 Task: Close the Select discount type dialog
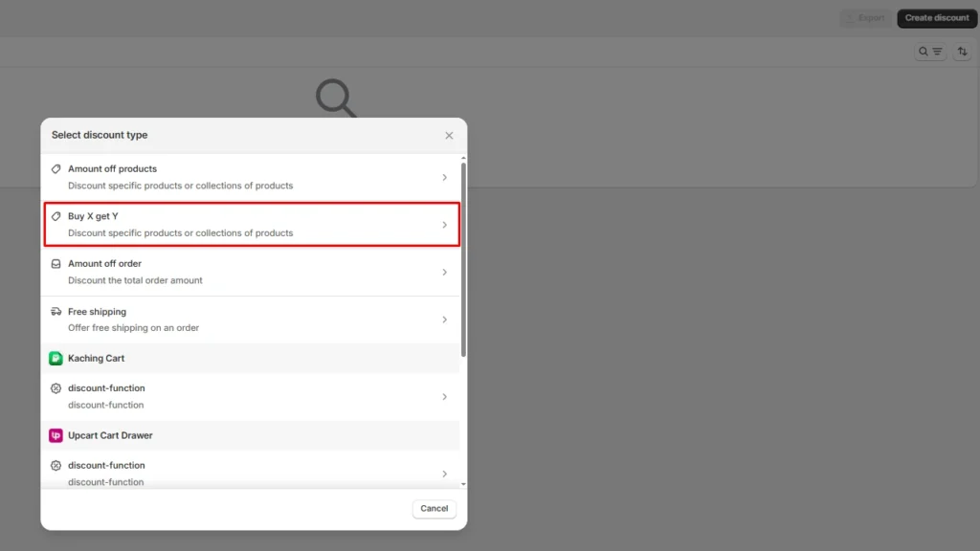[x=449, y=136]
